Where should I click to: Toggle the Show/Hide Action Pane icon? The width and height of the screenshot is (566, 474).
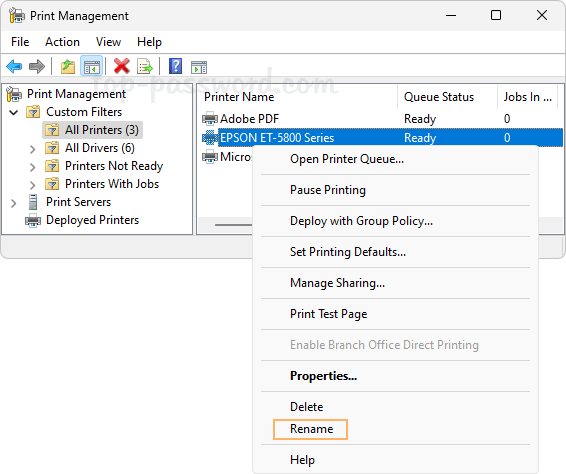click(199, 67)
